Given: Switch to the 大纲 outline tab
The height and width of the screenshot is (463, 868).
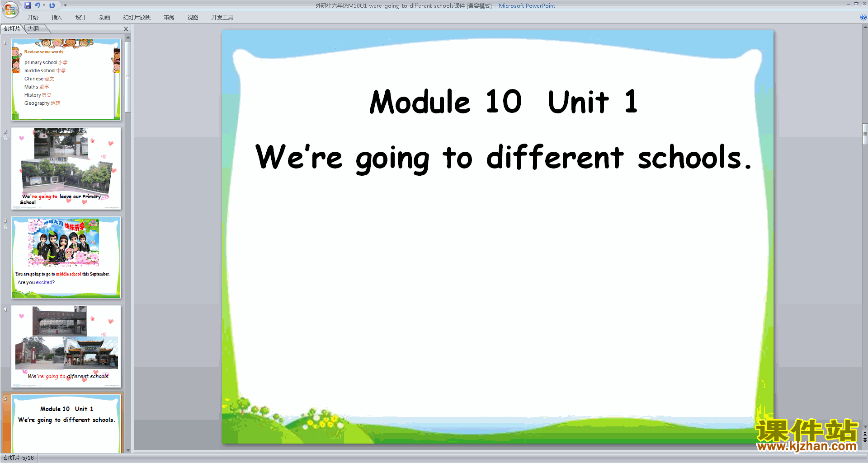Looking at the screenshot, I should tap(33, 29).
